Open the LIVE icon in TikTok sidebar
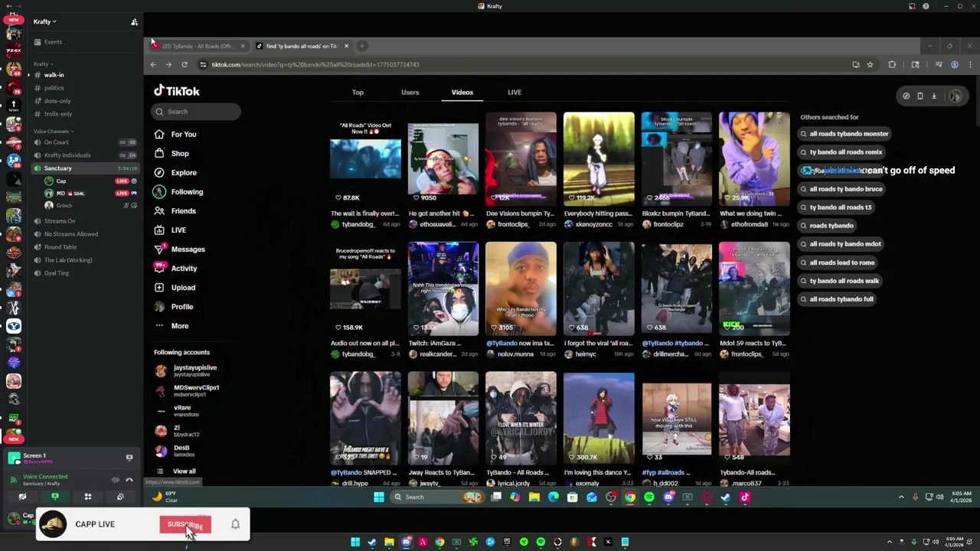The width and height of the screenshot is (980, 551). click(159, 230)
